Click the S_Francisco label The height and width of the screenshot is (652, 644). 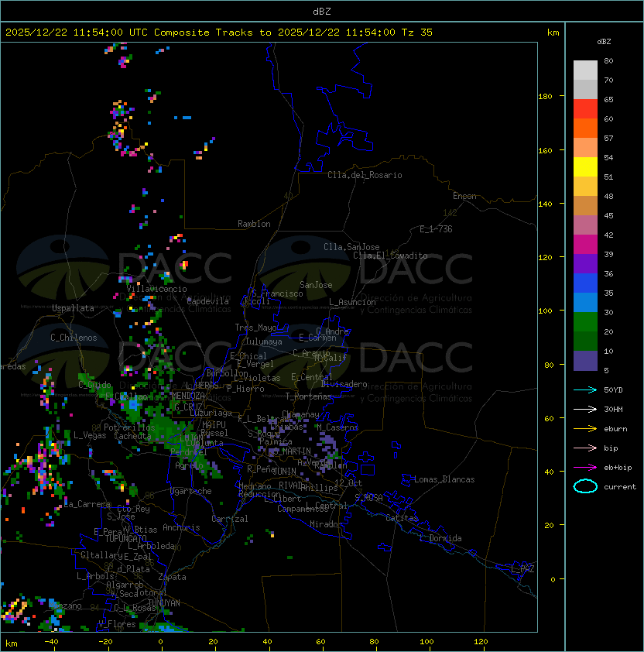click(277, 293)
